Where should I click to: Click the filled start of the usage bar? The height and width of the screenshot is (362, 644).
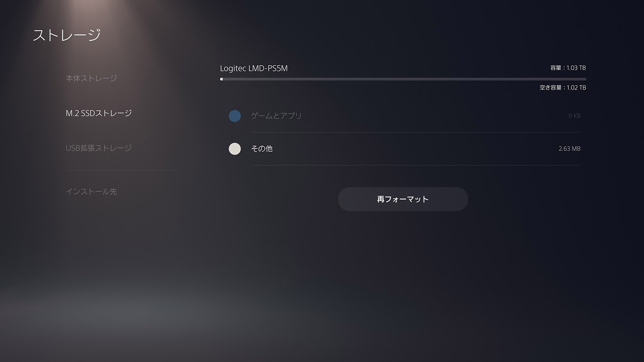pyautogui.click(x=222, y=79)
